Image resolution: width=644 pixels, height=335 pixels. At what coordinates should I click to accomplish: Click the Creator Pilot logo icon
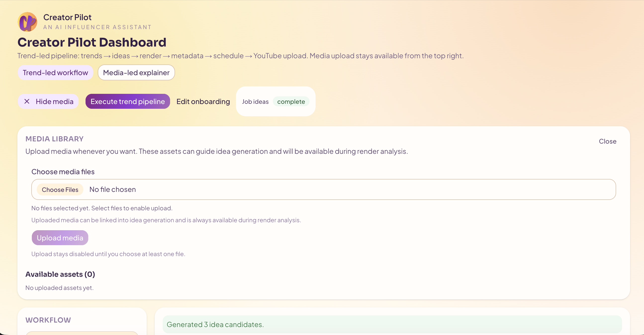(x=28, y=22)
